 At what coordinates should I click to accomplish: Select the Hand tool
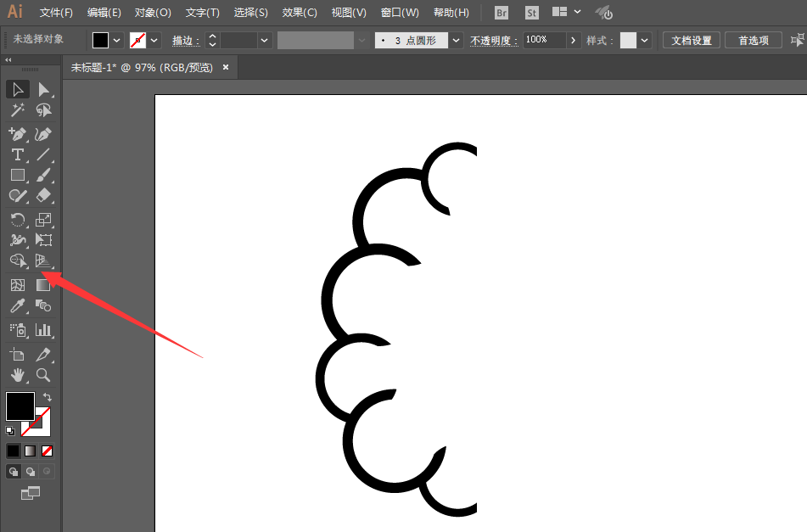(x=18, y=375)
